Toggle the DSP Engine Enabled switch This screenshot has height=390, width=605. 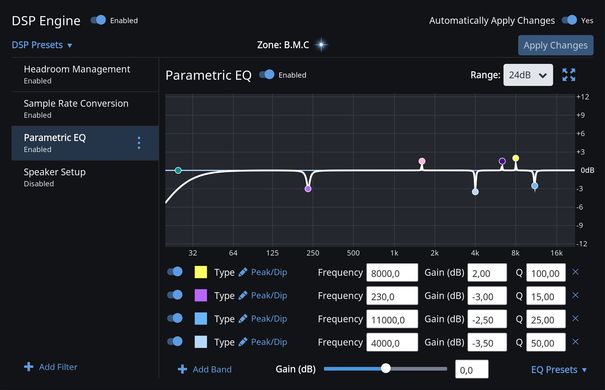[98, 20]
